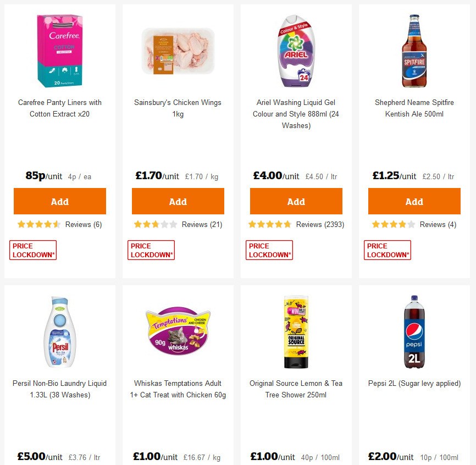Open the Pepsi 2L bottle thumbnail
The height and width of the screenshot is (465, 476).
[413, 331]
